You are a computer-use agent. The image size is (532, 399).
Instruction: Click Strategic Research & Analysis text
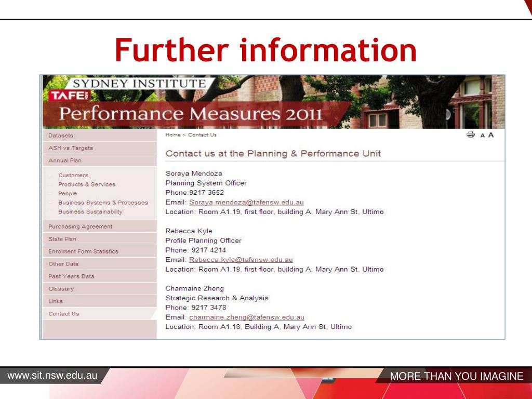[217, 298]
